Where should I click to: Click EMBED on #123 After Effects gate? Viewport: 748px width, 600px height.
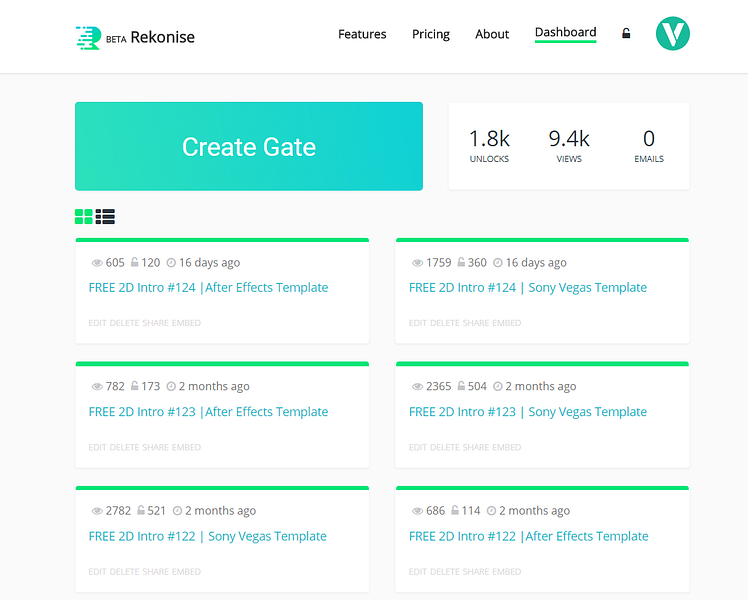[x=187, y=447]
